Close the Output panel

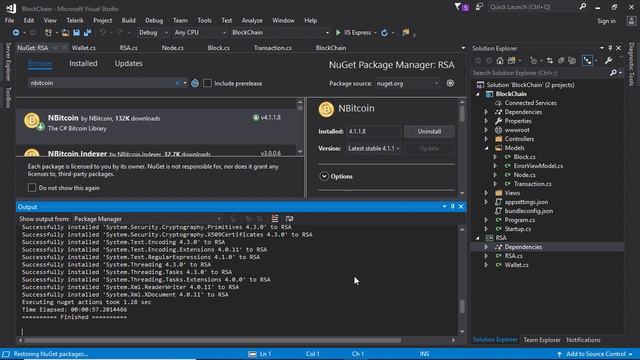[461, 207]
